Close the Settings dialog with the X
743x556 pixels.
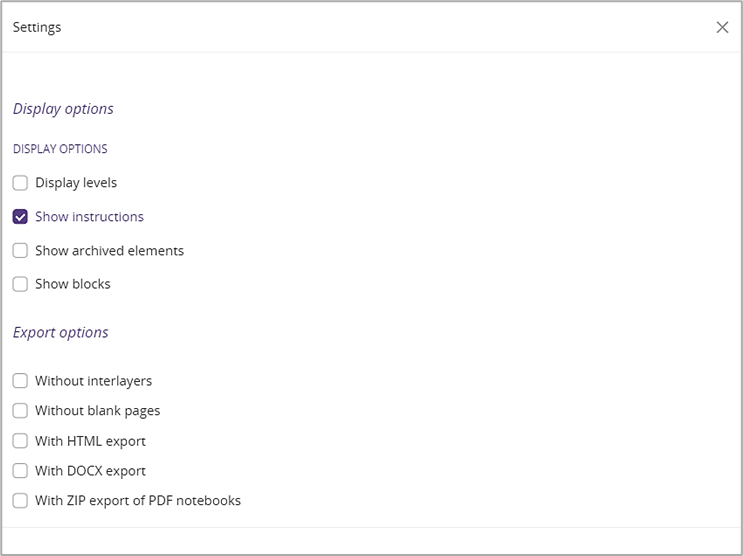(x=722, y=28)
